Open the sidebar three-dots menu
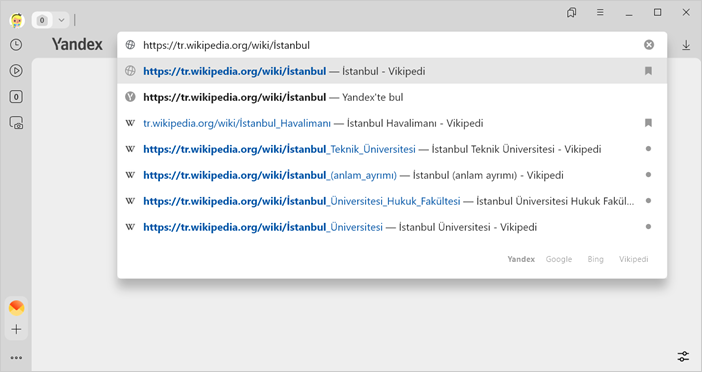Image resolution: width=702 pixels, height=372 pixels. pyautogui.click(x=17, y=358)
